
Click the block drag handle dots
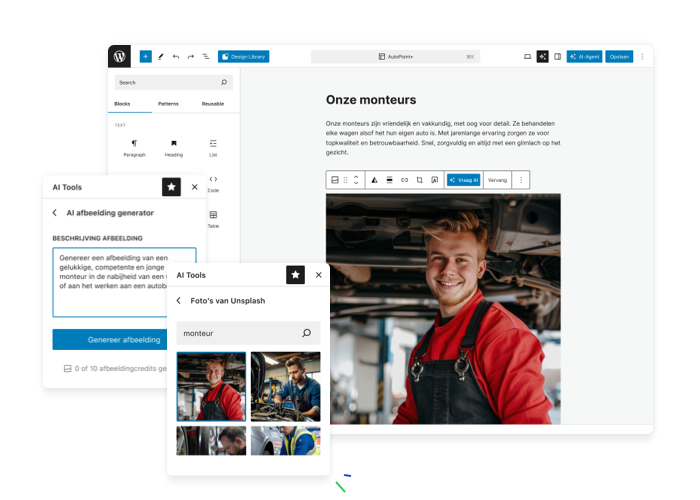(x=346, y=180)
